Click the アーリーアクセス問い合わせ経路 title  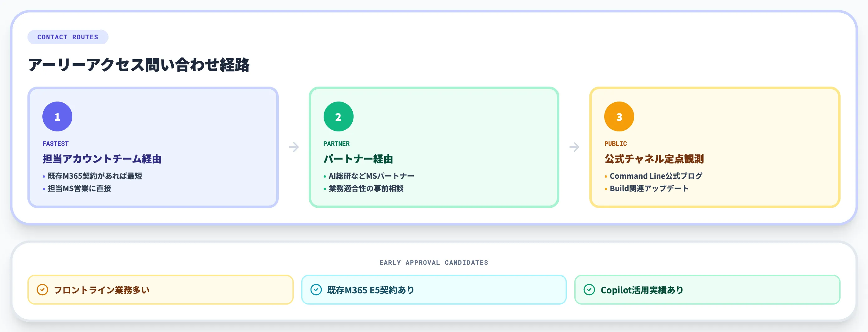[x=139, y=65]
